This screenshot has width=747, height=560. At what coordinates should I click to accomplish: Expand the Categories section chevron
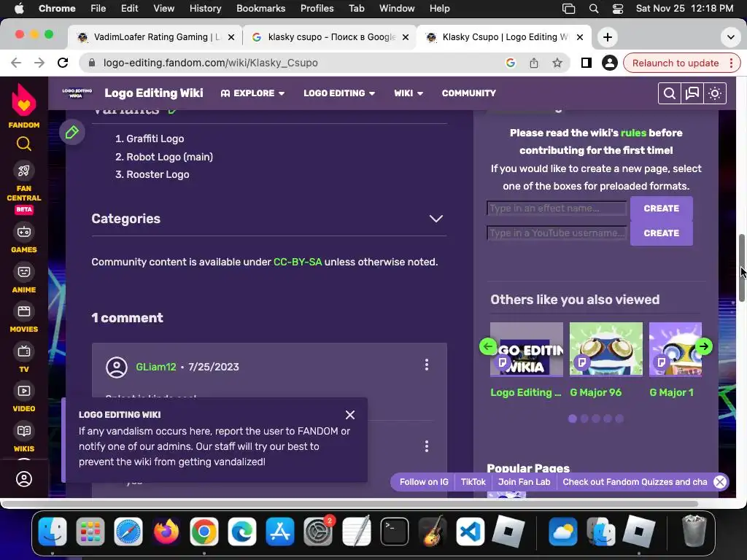(436, 219)
